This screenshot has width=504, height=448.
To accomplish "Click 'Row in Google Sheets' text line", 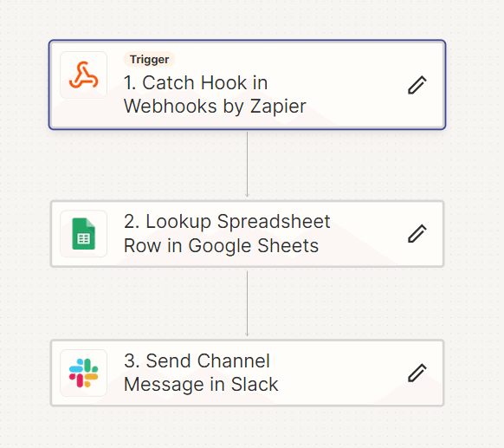I will tap(221, 246).
